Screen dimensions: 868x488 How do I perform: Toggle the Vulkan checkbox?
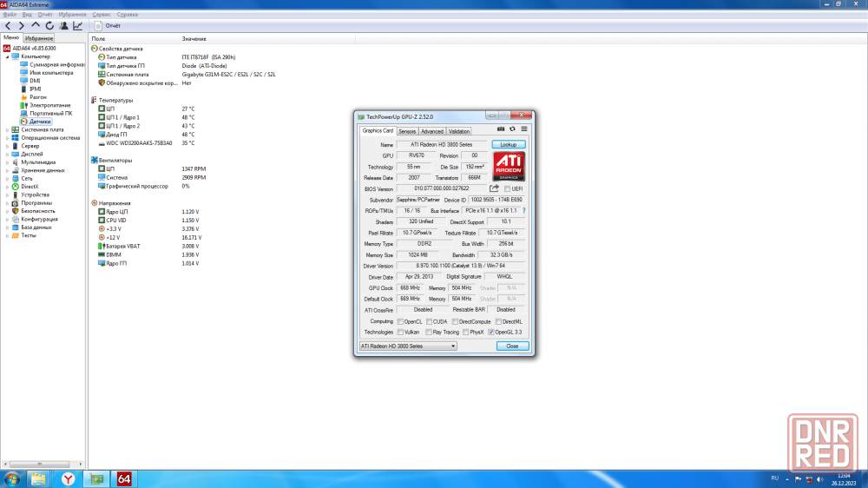coord(400,333)
